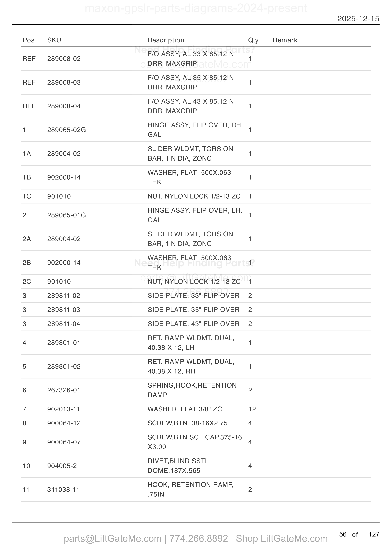Select SKU 289801-01 ramp weldment LH

pos(64,343)
